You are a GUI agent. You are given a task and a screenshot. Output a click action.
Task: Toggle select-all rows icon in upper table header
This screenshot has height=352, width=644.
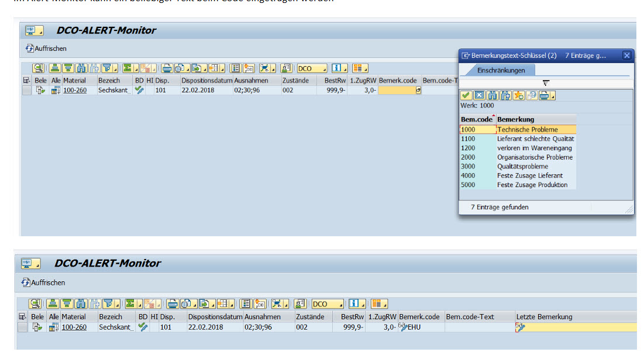(x=26, y=80)
